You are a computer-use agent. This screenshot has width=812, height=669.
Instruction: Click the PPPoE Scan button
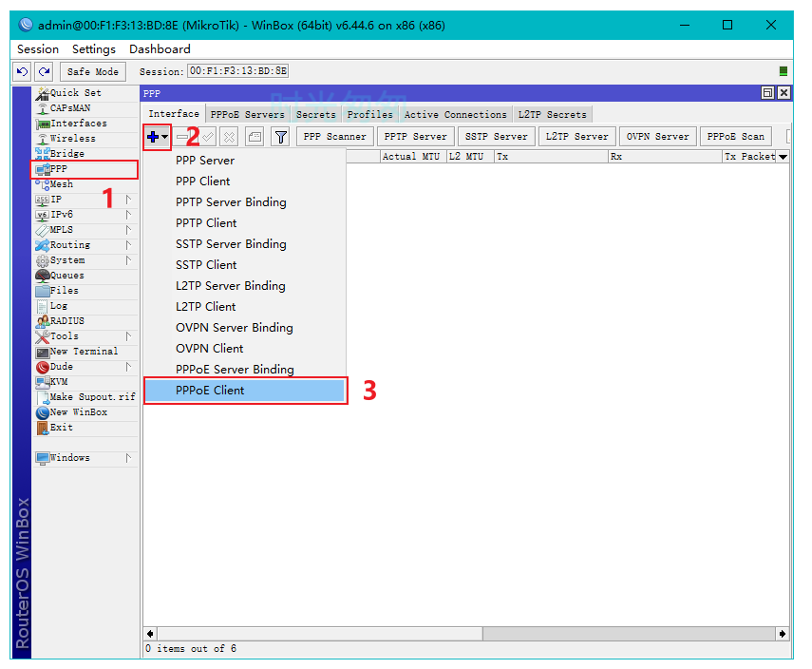click(x=735, y=137)
